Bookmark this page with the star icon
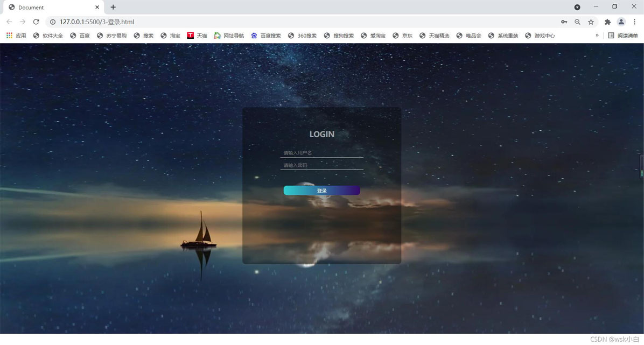 591,23
